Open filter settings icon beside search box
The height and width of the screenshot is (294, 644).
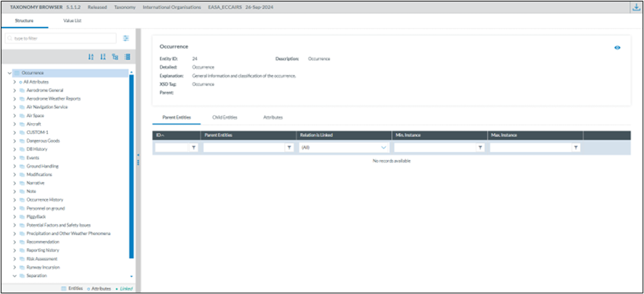pyautogui.click(x=126, y=38)
